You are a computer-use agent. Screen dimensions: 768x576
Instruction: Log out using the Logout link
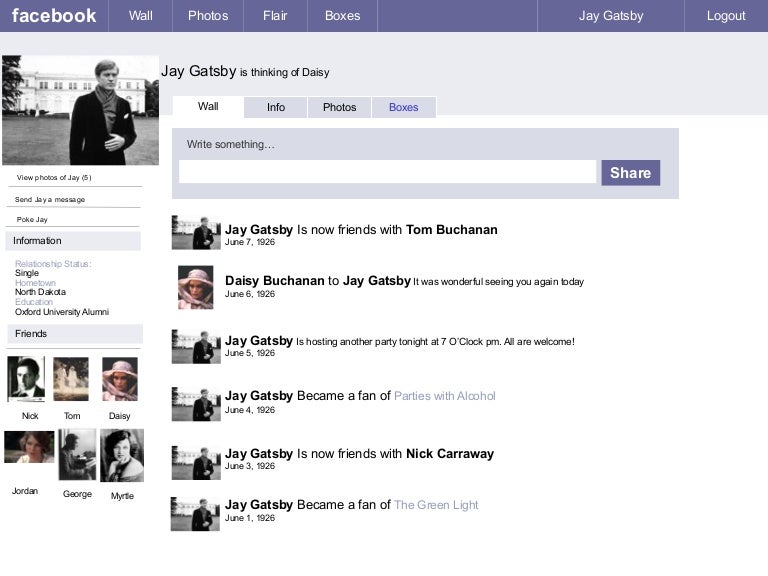[726, 16]
